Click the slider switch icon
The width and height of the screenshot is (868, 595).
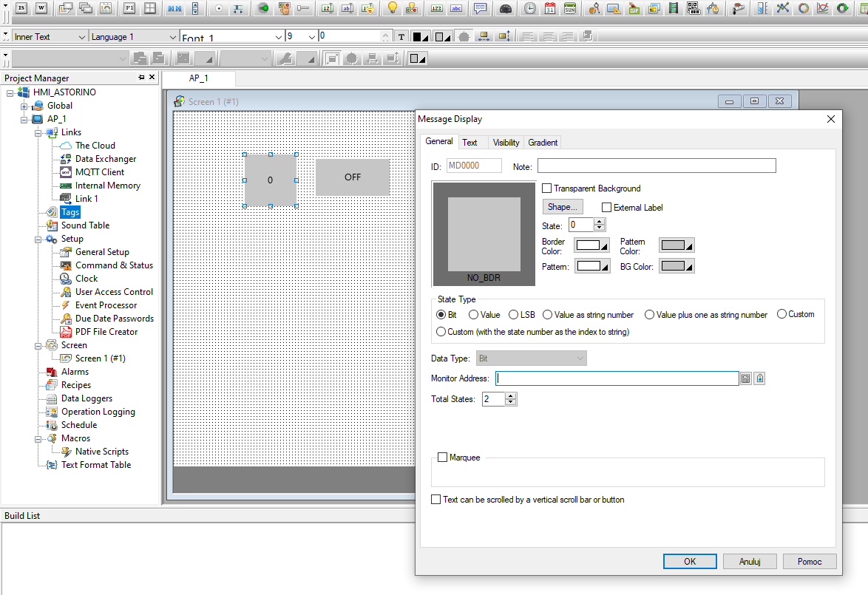tap(303, 8)
